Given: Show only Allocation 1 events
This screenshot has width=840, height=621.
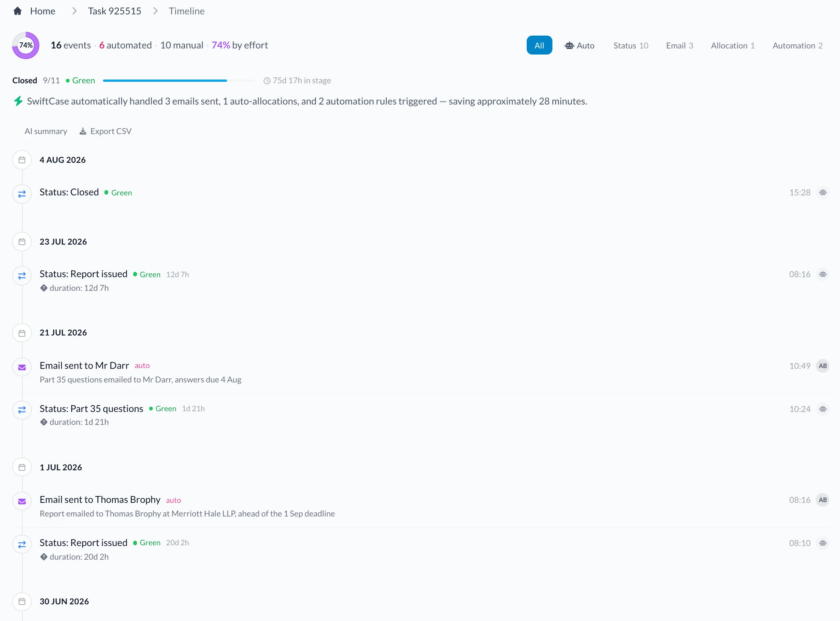Looking at the screenshot, I should point(733,45).
